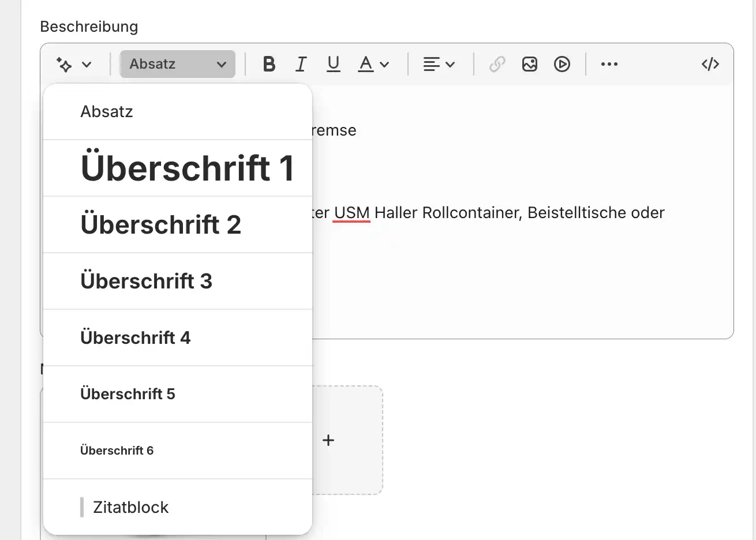Switch to HTML code view
The width and height of the screenshot is (756, 540).
(709, 64)
